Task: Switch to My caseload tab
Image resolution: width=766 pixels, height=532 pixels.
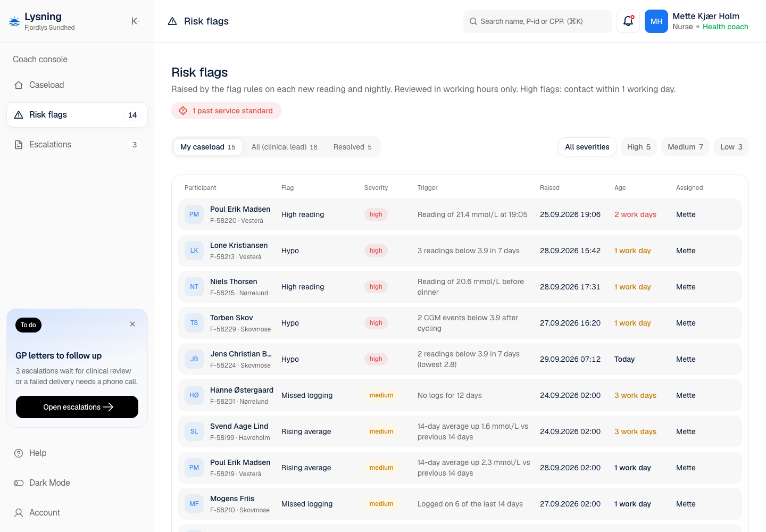Action: [x=208, y=147]
